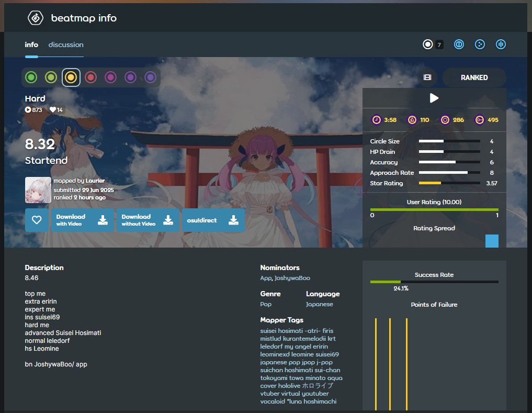
Task: Select the osu!mania ruleset icon
Action: (x=501, y=44)
